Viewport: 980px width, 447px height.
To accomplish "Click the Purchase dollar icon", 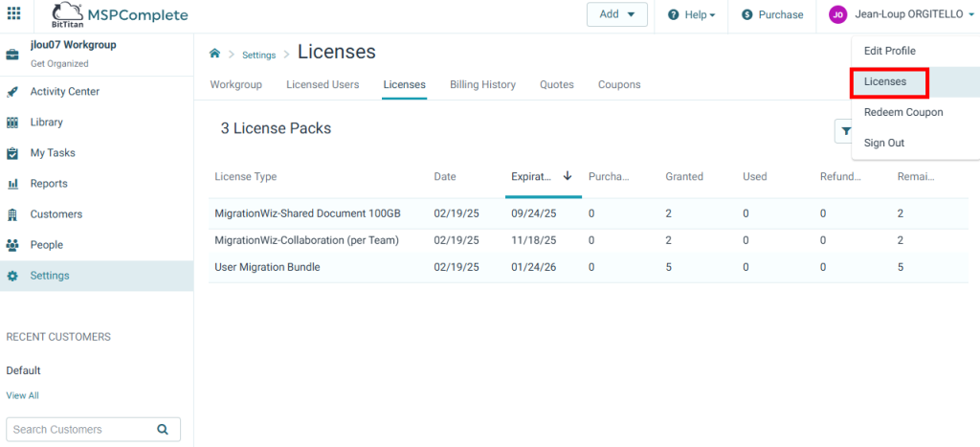I will coord(746,15).
